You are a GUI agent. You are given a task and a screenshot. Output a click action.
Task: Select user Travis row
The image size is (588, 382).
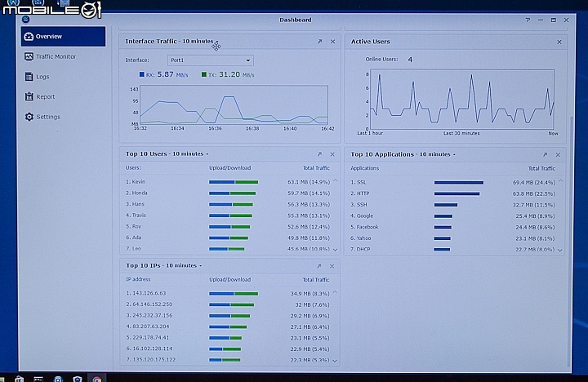(228, 215)
